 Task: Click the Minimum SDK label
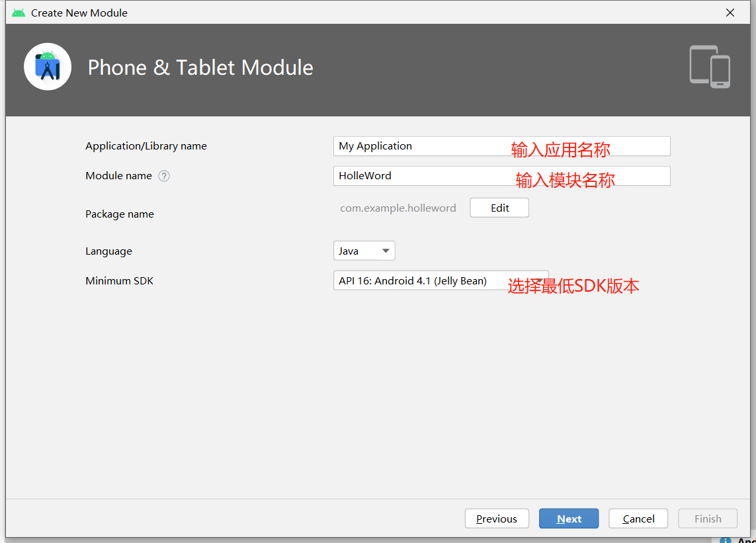pyautogui.click(x=119, y=280)
